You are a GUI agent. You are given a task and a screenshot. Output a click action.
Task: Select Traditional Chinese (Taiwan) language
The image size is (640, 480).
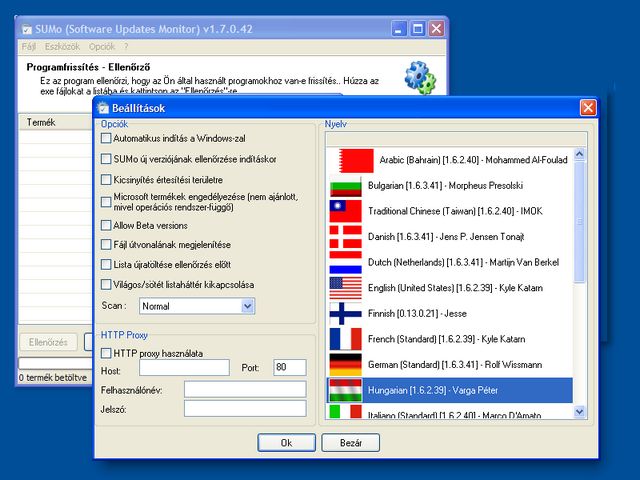click(x=450, y=211)
